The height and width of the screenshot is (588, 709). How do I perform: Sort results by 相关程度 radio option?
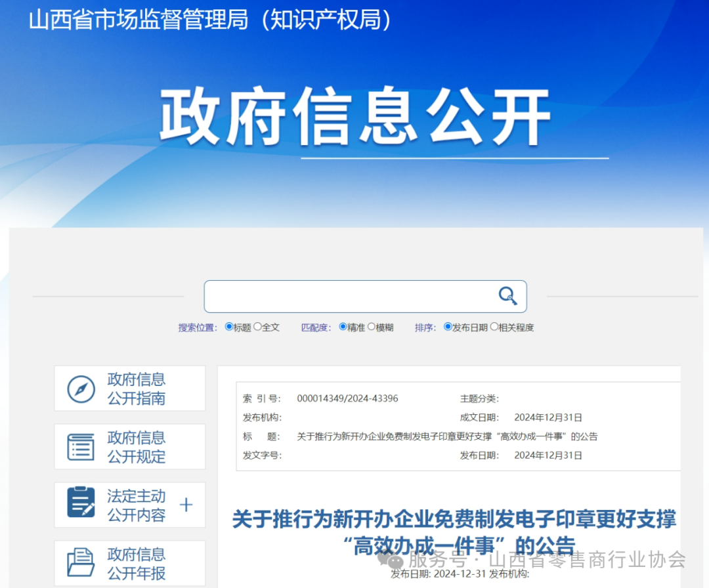(494, 327)
